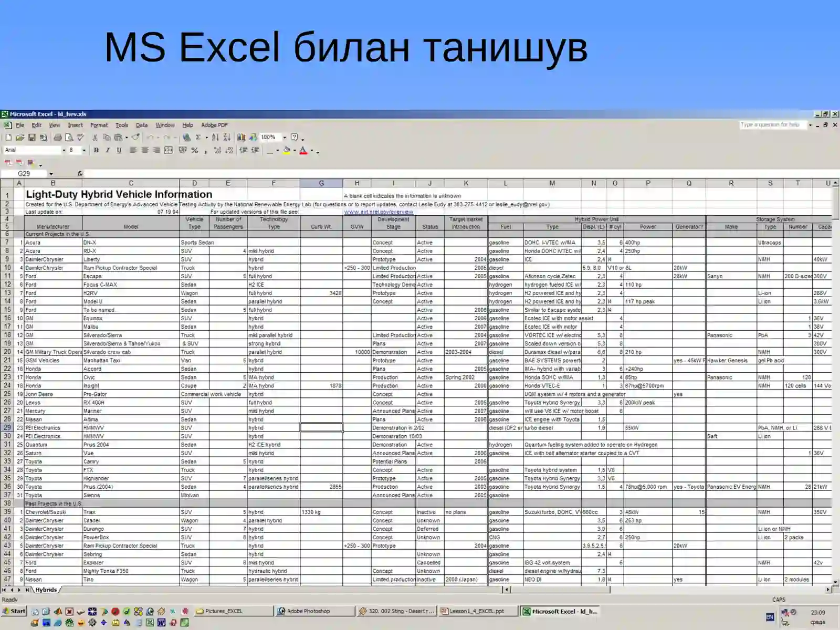Switch to Adobe Photoshop in the taskbar
840x630 pixels.
[x=315, y=611]
